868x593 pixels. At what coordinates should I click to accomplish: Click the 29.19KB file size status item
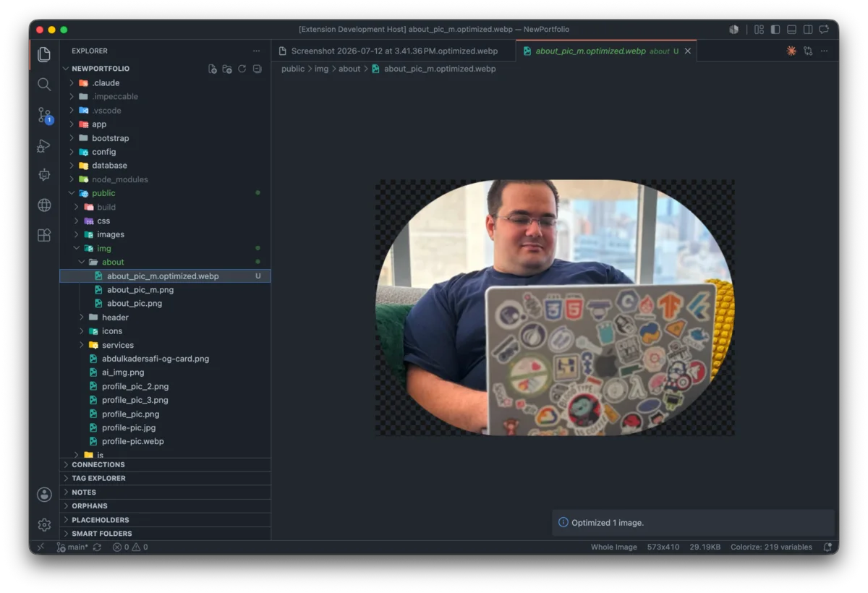[x=705, y=547]
